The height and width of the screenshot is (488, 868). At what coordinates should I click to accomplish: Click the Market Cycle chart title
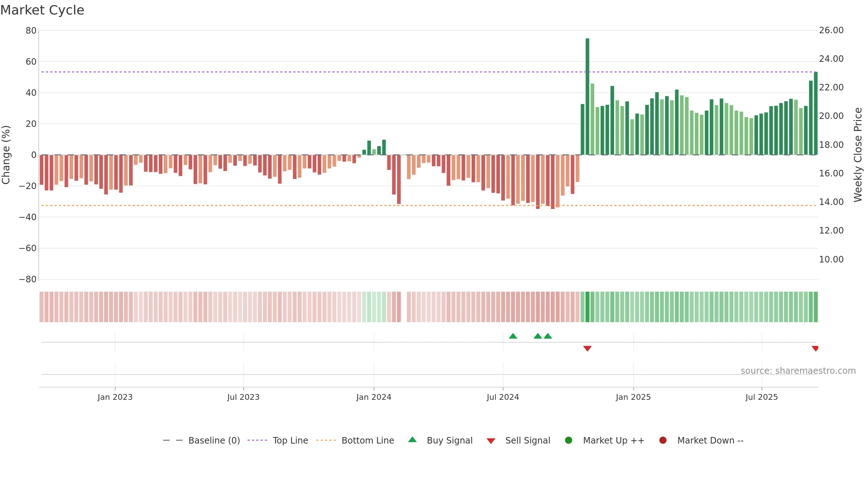point(42,10)
